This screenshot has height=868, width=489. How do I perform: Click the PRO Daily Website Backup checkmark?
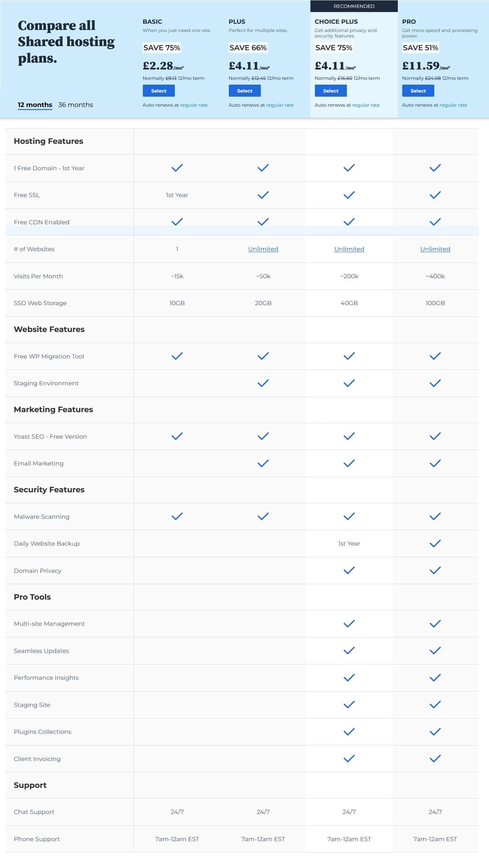point(435,543)
